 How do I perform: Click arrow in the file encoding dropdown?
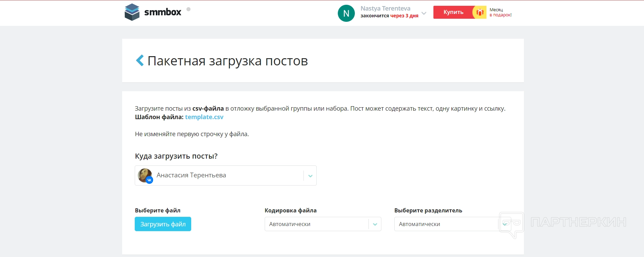coord(375,224)
